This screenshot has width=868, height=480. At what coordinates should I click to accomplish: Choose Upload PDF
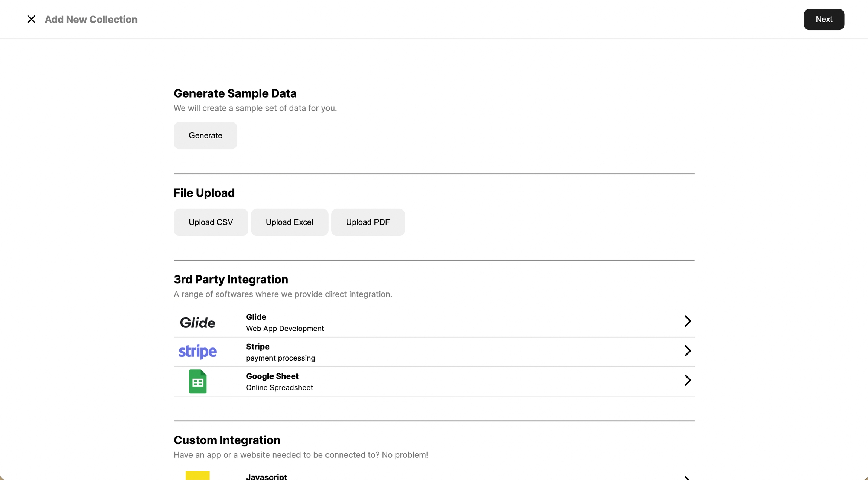(x=368, y=222)
